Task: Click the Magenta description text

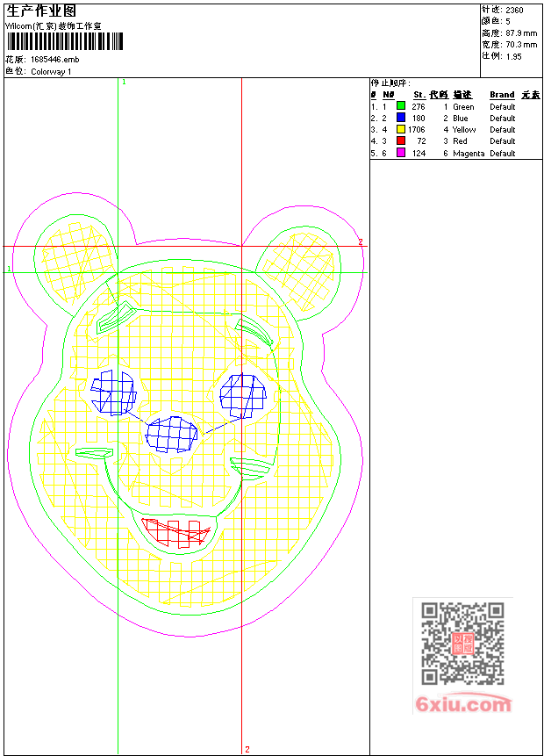Action: pyautogui.click(x=469, y=154)
